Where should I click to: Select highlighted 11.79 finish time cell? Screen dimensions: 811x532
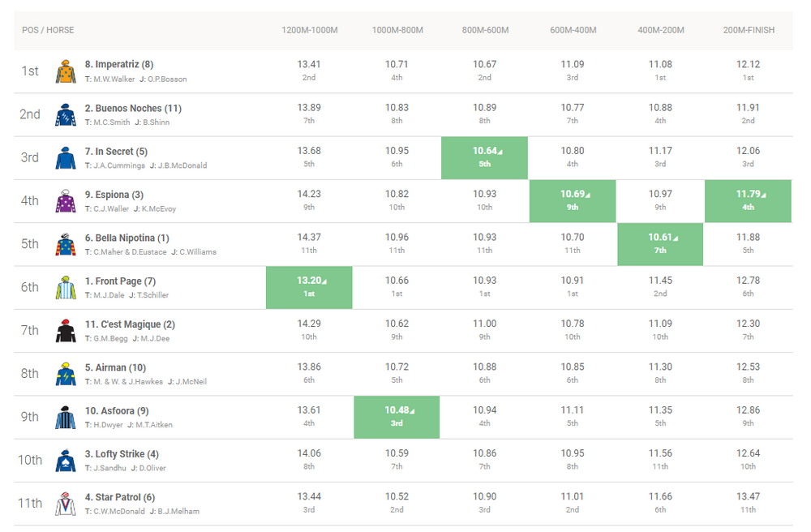click(748, 200)
